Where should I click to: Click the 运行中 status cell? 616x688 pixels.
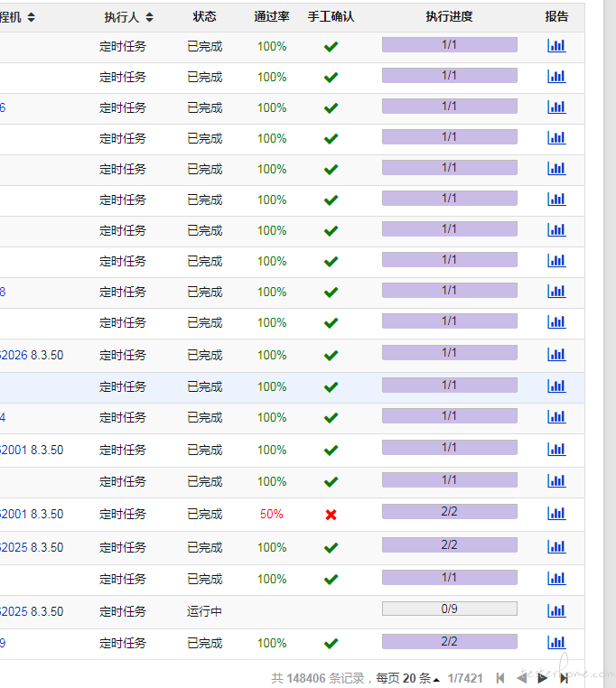click(x=204, y=611)
